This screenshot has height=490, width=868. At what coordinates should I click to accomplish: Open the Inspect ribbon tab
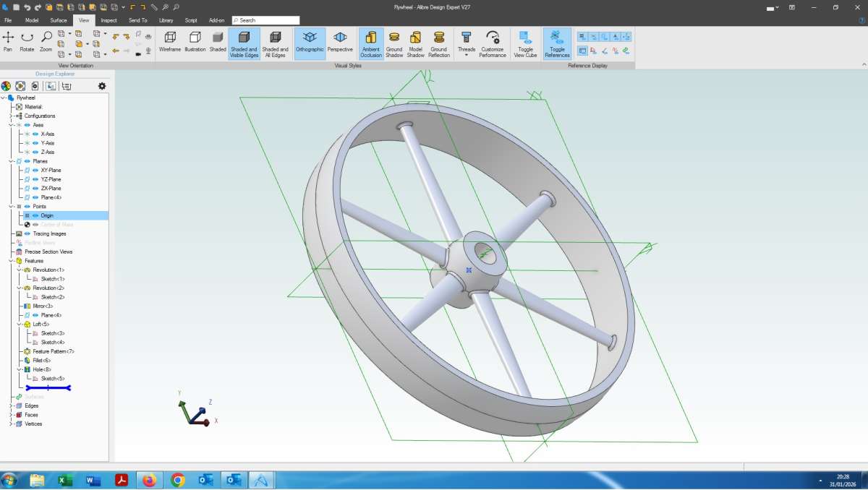point(109,20)
